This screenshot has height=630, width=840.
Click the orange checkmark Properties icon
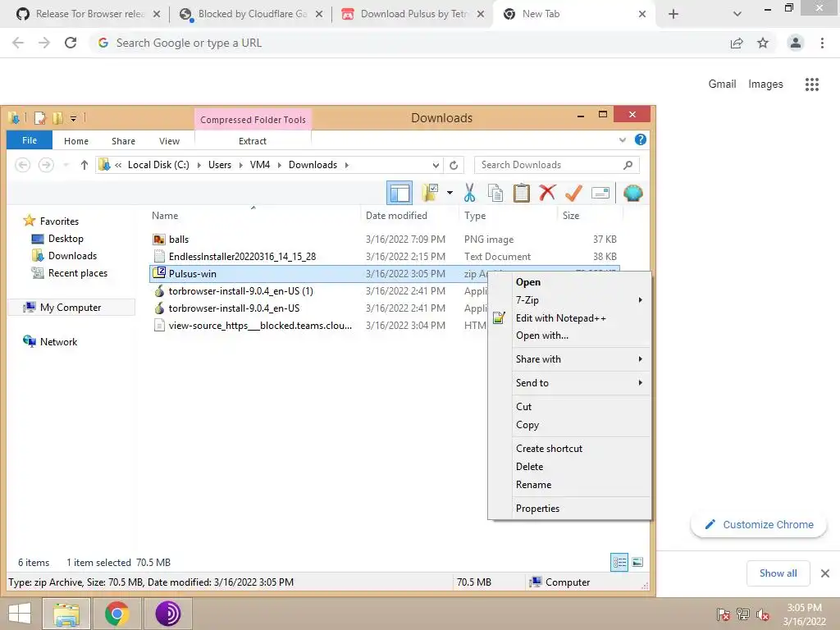pos(573,192)
